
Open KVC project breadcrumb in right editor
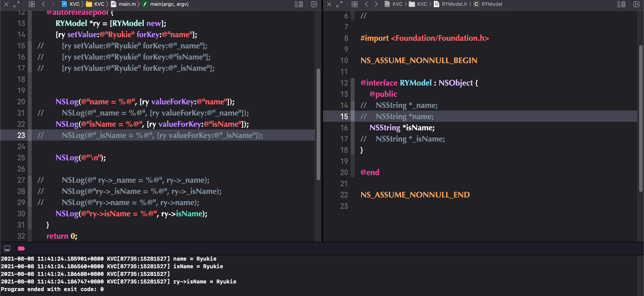[394, 4]
